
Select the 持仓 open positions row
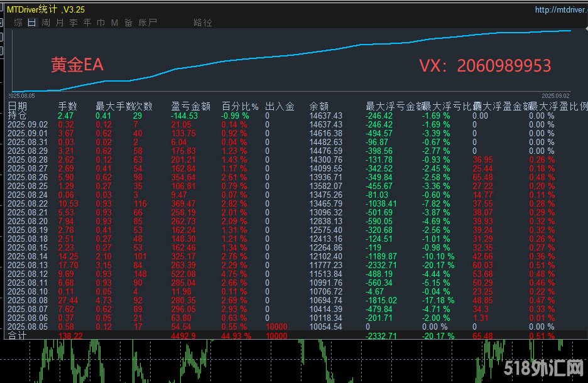[x=18, y=116]
